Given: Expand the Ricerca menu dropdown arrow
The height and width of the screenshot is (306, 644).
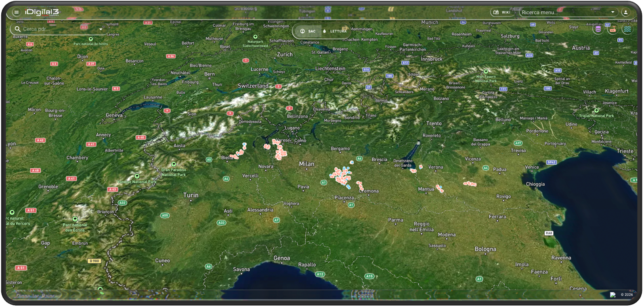Looking at the screenshot, I should [x=613, y=12].
